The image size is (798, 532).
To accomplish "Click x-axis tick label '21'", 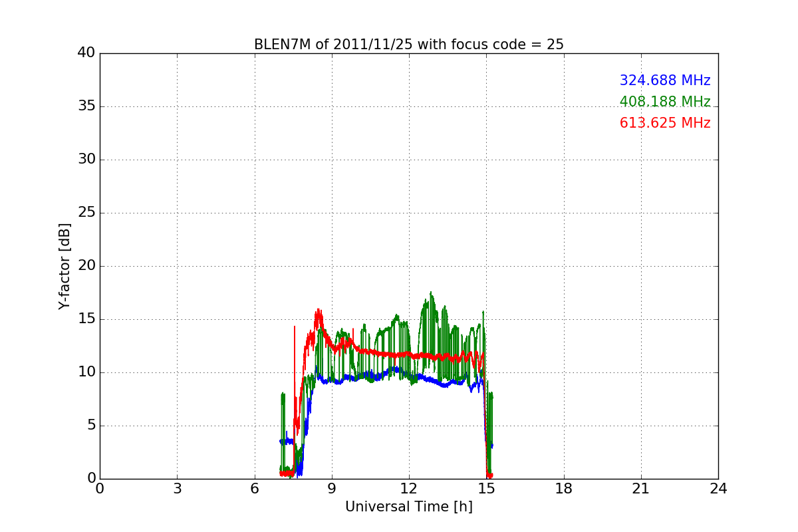I will [x=641, y=489].
